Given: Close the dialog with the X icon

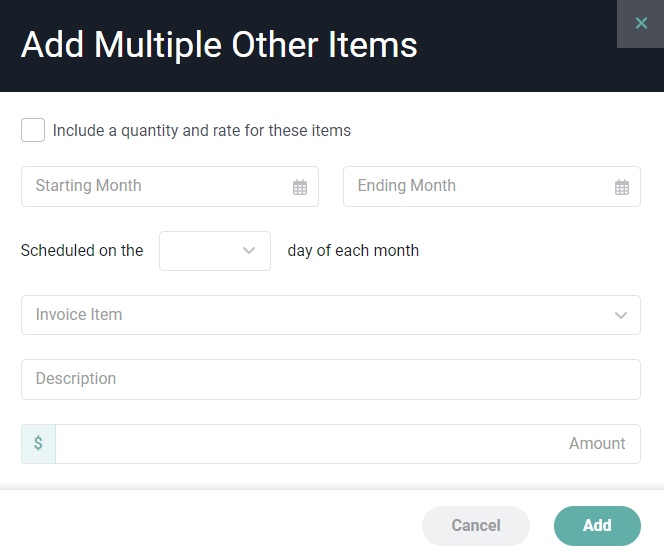Looking at the screenshot, I should pos(641,24).
